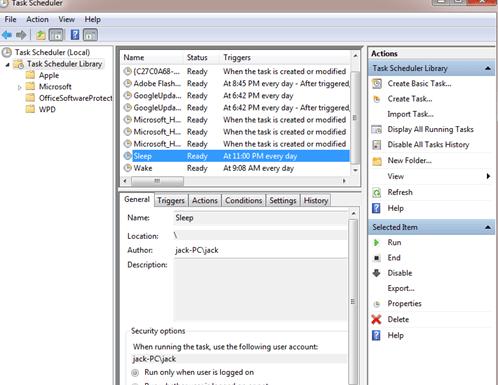Click the New Folder icon in Actions
498x385 pixels.
click(377, 161)
